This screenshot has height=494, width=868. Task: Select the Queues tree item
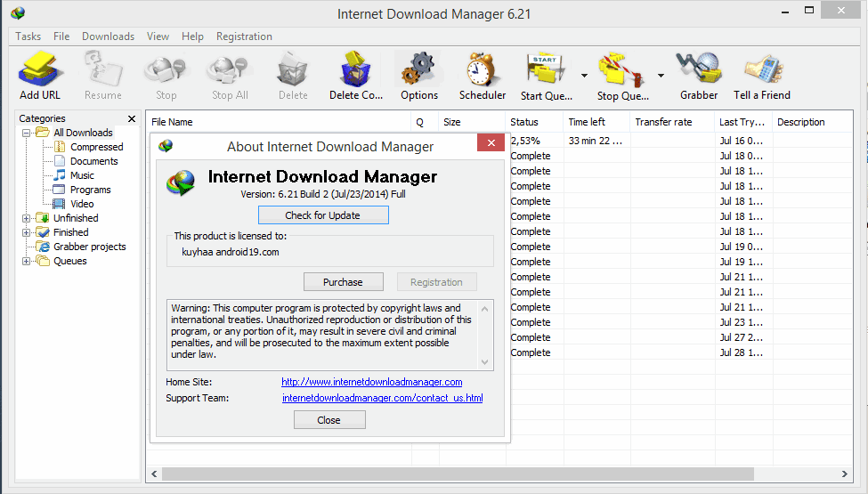tap(70, 261)
